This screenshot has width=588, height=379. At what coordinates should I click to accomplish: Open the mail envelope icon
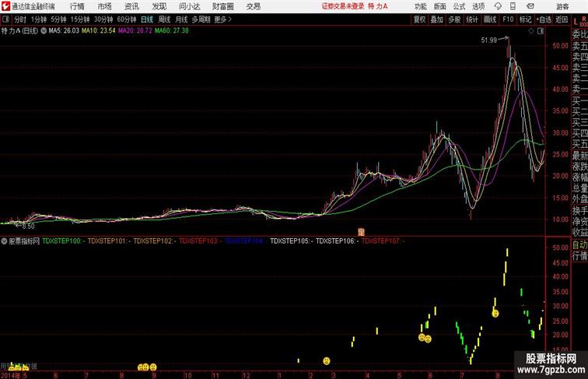[530, 6]
